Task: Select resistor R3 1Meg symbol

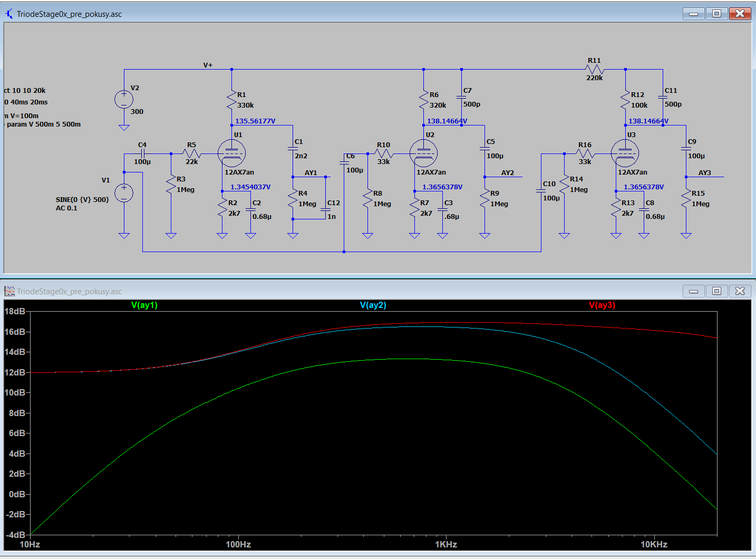Action: (171, 185)
